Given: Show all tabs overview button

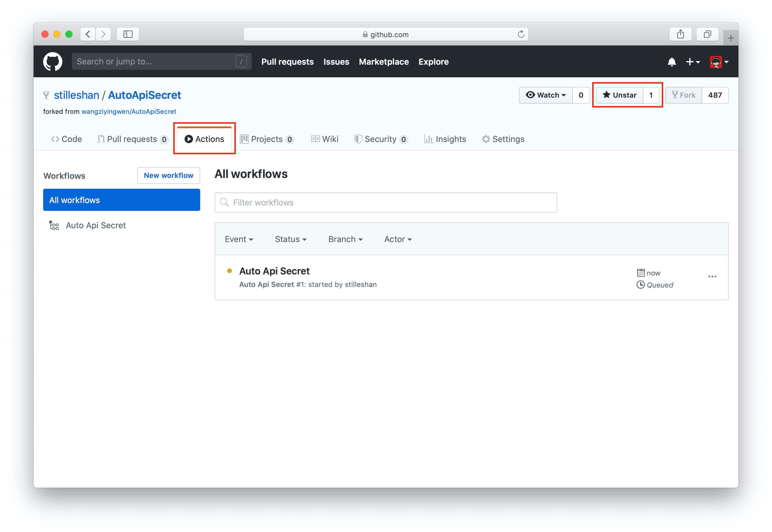Looking at the screenshot, I should pyautogui.click(x=707, y=34).
